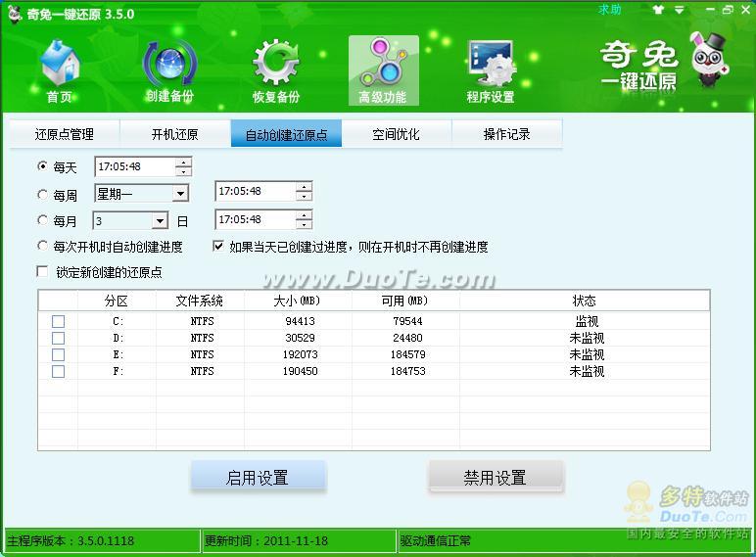Check the D: partition checkbox

point(59,338)
